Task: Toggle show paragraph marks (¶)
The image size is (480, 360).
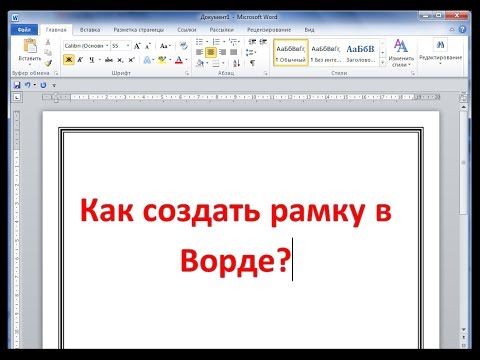Action: (x=252, y=63)
